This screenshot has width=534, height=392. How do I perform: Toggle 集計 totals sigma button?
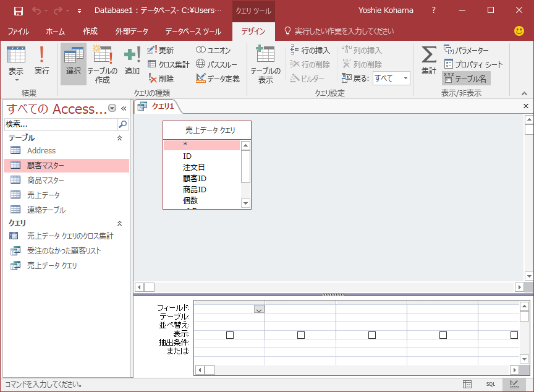[428, 61]
